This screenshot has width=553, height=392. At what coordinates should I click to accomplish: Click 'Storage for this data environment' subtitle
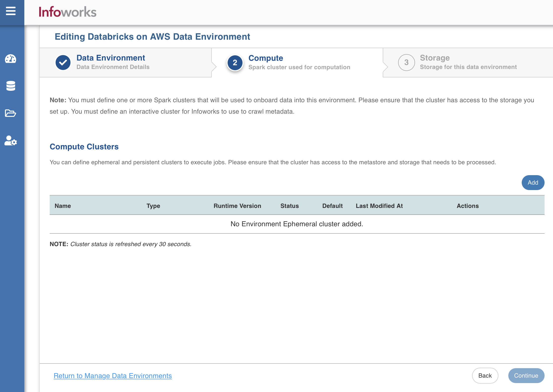468,67
